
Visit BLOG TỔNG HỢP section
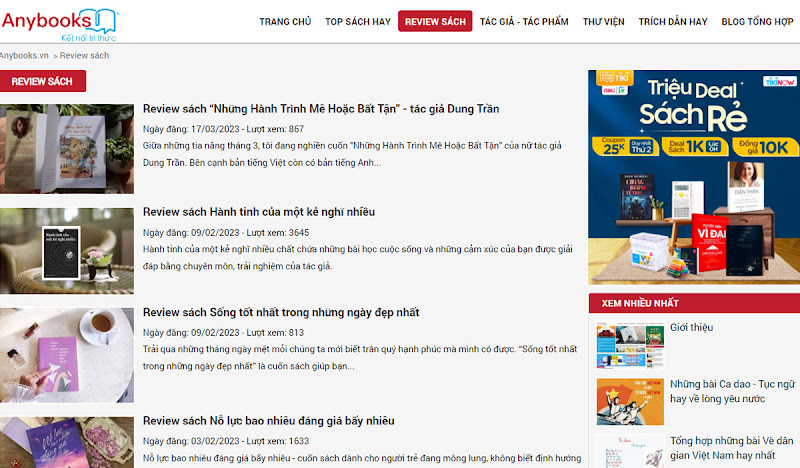pyautogui.click(x=757, y=21)
